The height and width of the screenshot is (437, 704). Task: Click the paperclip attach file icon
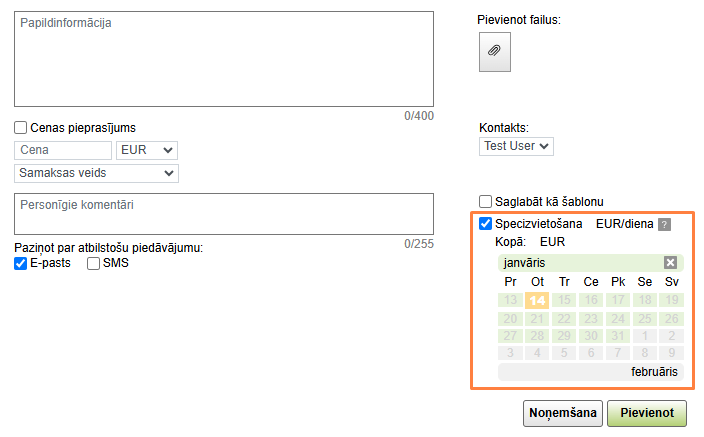(495, 50)
